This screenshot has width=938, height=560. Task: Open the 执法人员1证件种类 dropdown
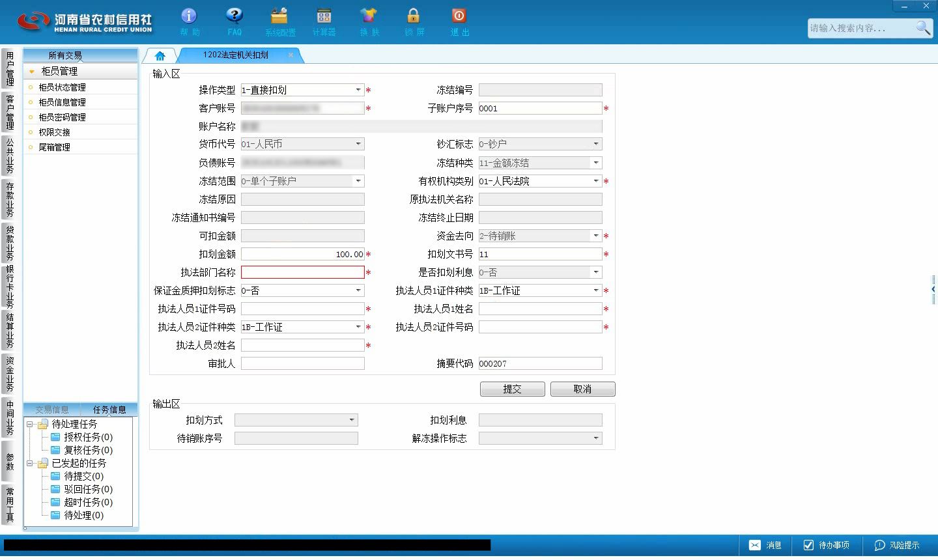pyautogui.click(x=596, y=290)
